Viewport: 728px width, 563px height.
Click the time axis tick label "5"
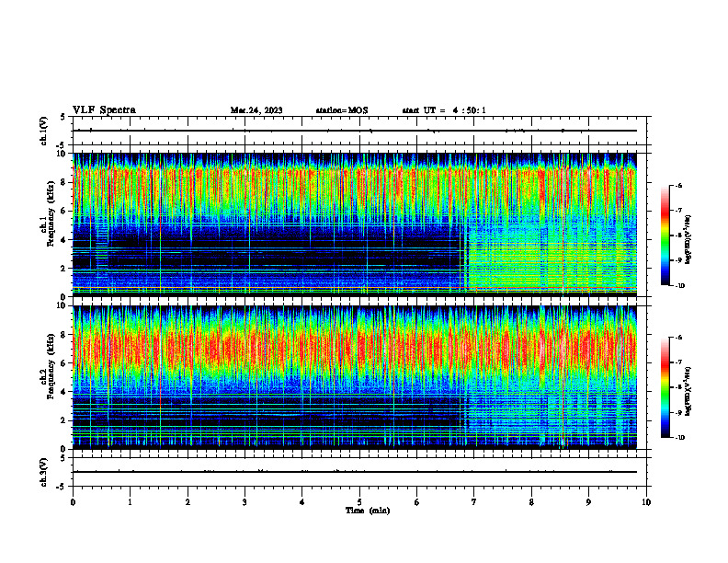click(x=359, y=502)
